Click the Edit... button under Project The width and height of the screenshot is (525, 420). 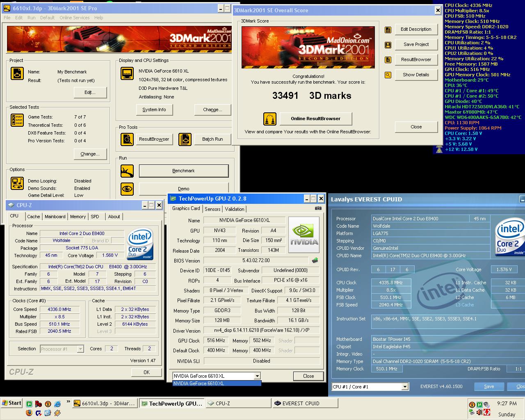pos(90,93)
